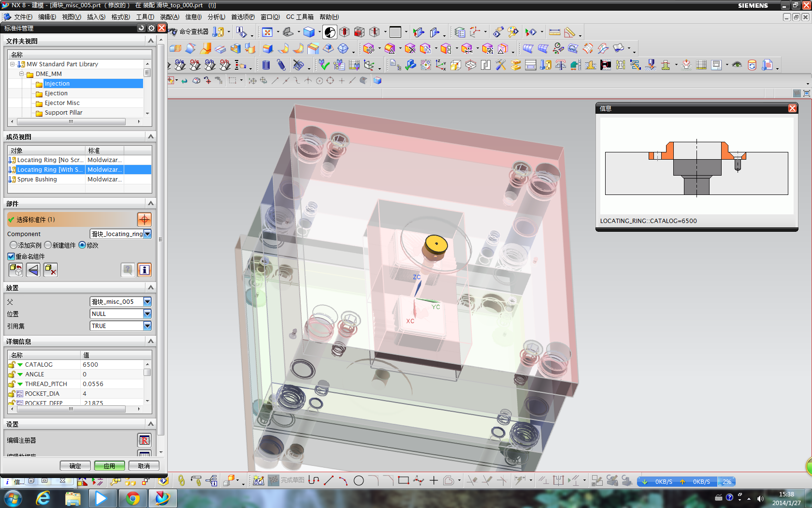Toggle lock icon on POCKET_DIA row
This screenshot has height=508, width=812.
point(12,394)
